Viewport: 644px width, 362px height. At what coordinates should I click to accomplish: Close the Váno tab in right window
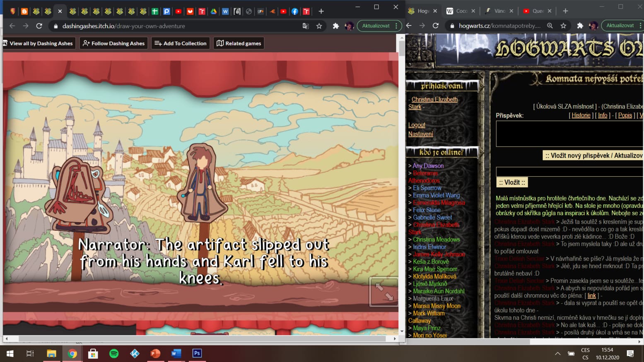[x=511, y=11]
